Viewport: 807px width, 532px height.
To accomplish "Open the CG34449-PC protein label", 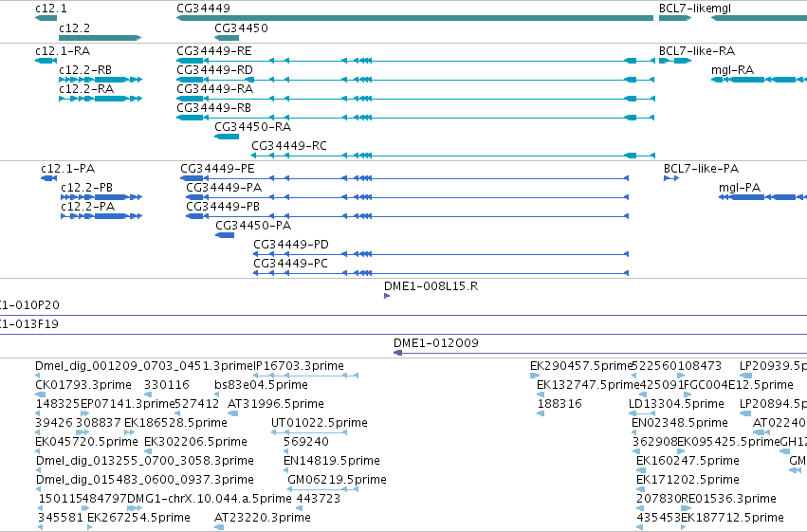I will pyautogui.click(x=290, y=264).
